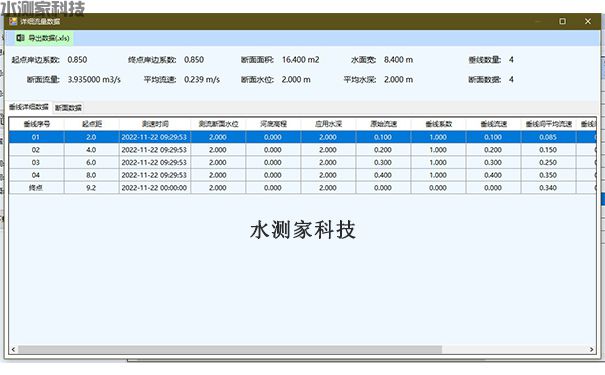
Task: Click the 原始流速 cell showing 0.400
Action: [x=383, y=175]
